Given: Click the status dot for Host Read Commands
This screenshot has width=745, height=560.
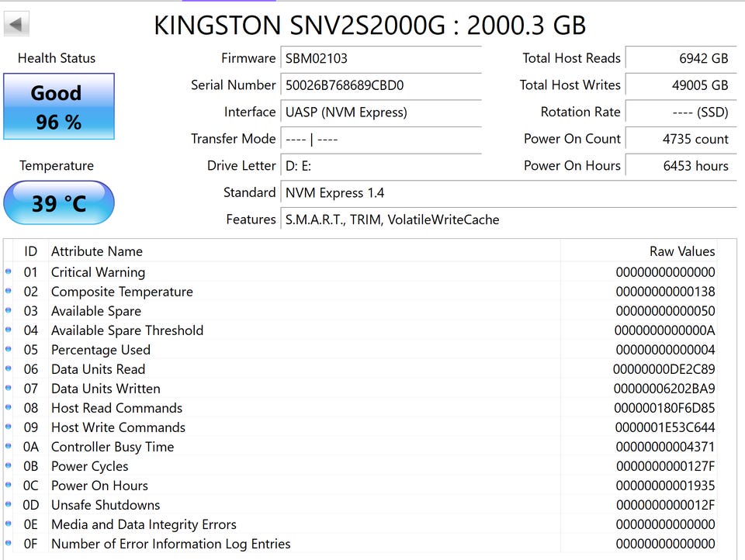Looking at the screenshot, I should click(x=8, y=407).
